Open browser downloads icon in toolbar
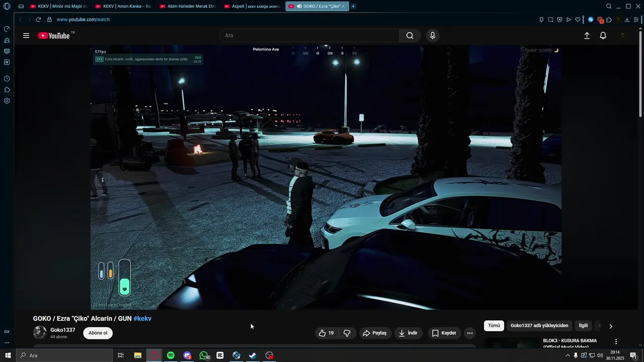The height and width of the screenshot is (362, 644). 627,20
